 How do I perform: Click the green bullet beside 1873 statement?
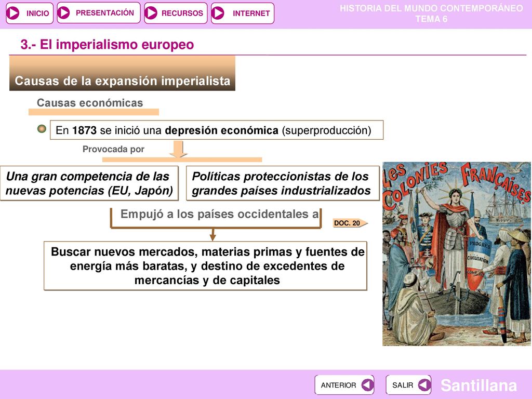[x=42, y=129]
